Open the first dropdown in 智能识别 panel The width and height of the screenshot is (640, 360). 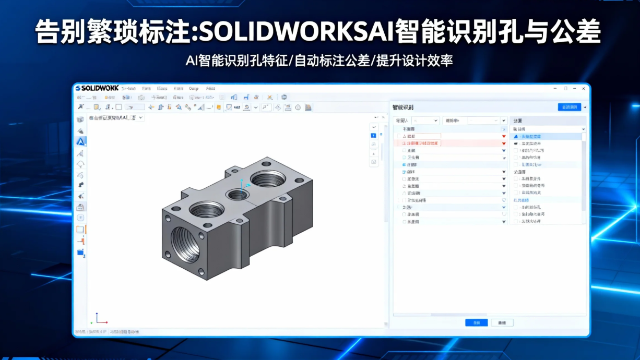425,120
